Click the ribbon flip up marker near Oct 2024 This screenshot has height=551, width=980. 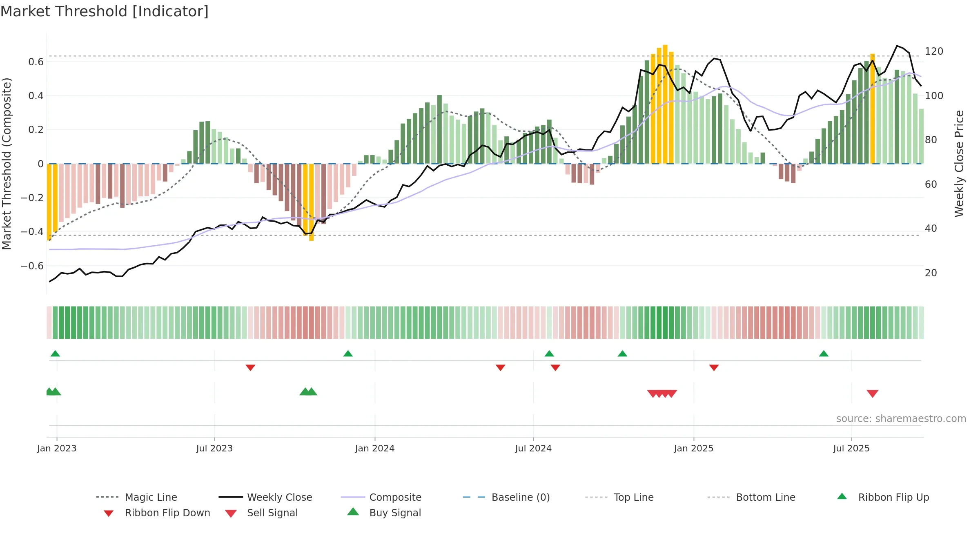[622, 353]
